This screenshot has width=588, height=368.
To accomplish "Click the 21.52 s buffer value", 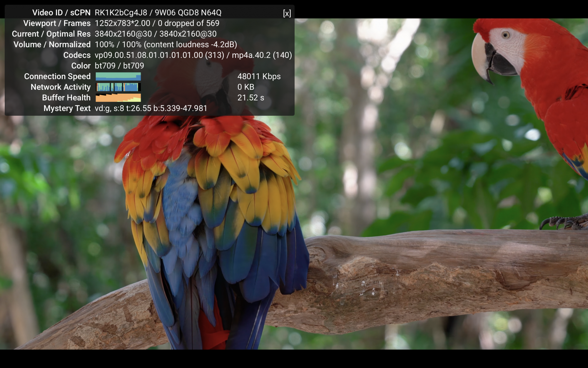I will tap(250, 98).
